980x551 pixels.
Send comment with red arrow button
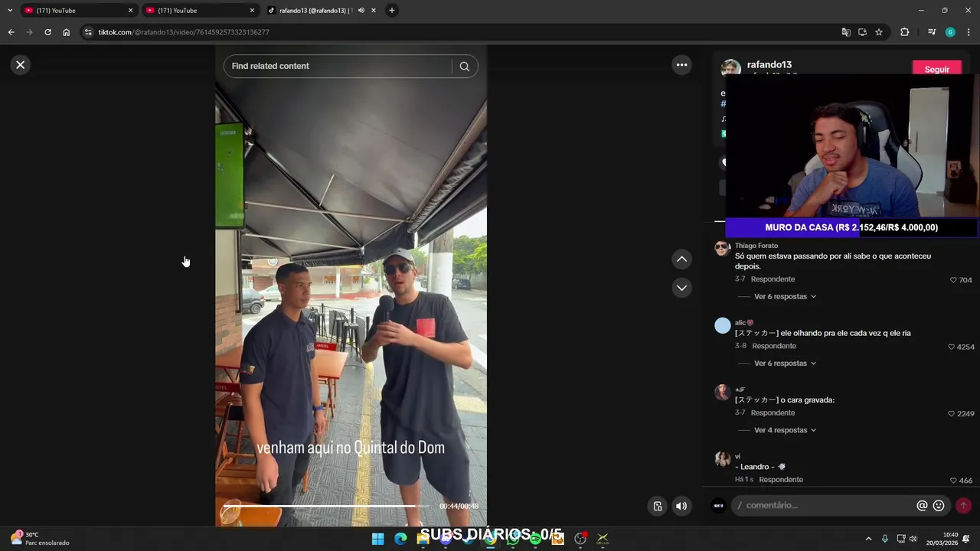(x=963, y=506)
